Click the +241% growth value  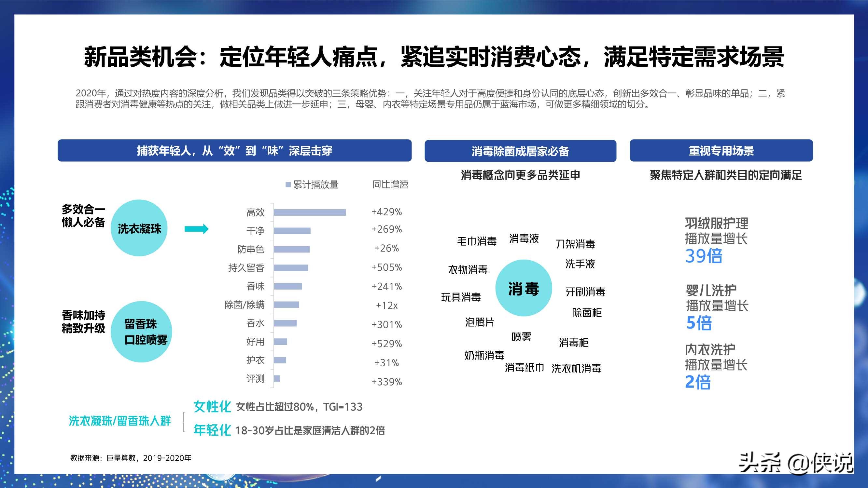[x=386, y=287]
